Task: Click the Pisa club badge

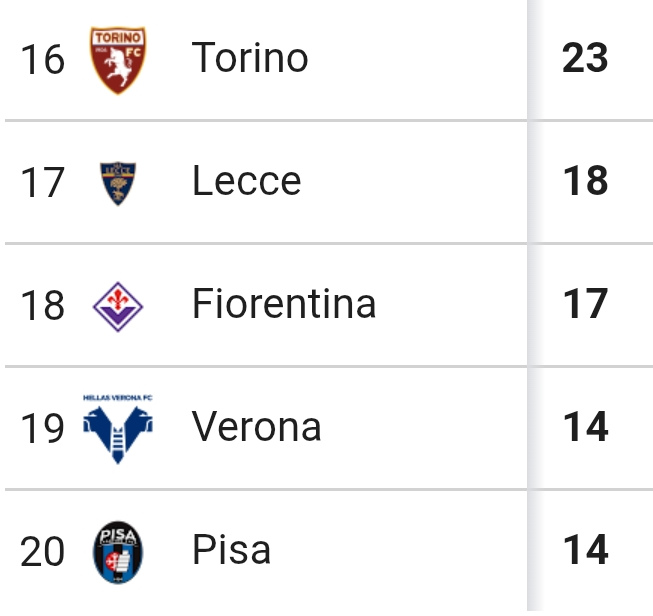Action: (x=118, y=552)
